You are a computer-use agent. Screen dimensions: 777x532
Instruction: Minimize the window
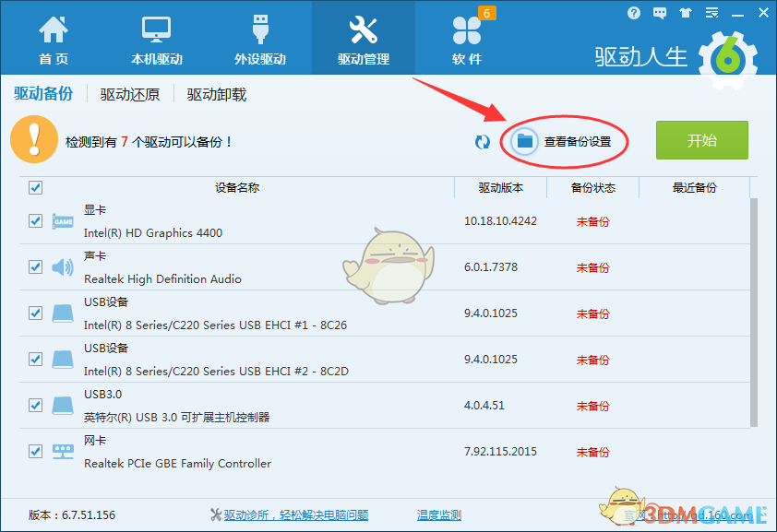pos(738,15)
